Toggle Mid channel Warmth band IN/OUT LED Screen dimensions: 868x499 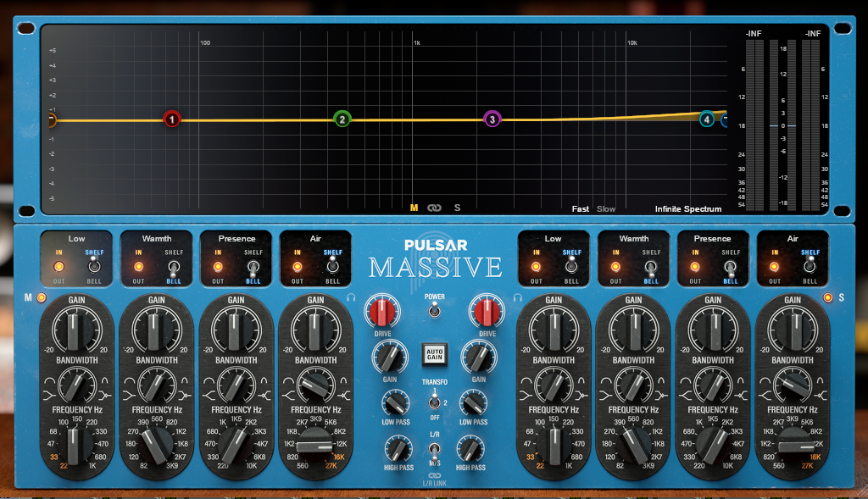[x=138, y=267]
